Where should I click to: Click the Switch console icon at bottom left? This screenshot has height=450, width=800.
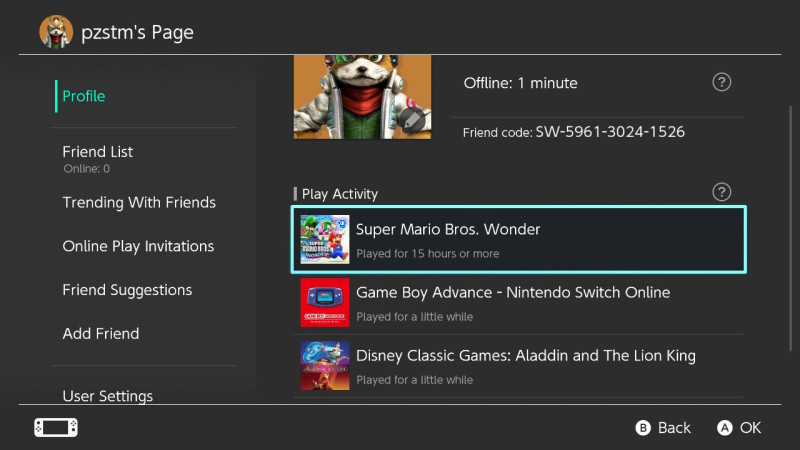click(x=56, y=427)
